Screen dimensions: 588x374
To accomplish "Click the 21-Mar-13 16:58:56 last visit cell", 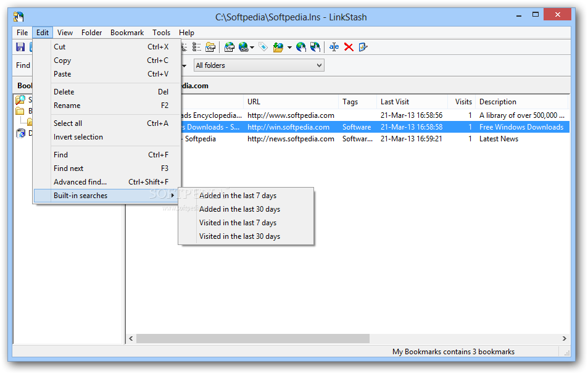I will (412, 115).
